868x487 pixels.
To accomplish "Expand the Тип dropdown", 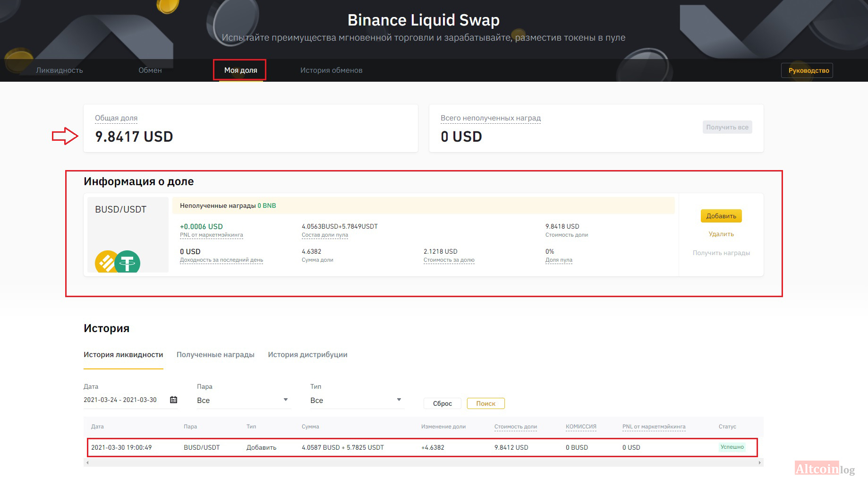I will coord(356,400).
